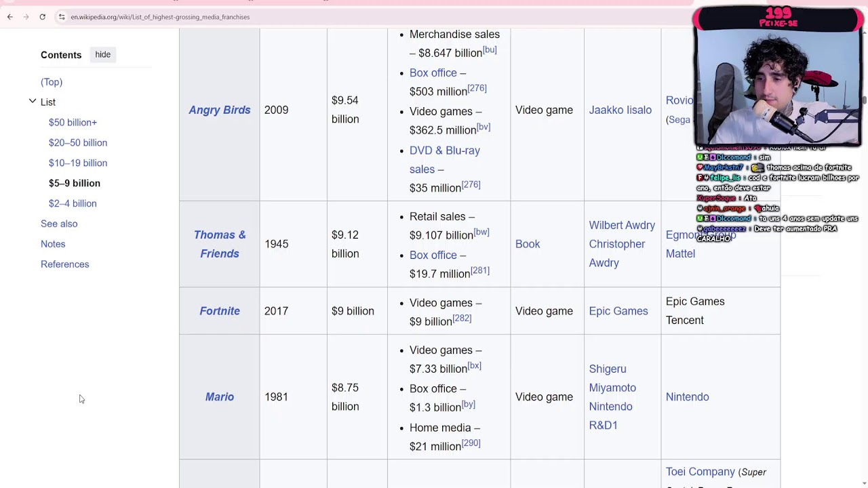Click the browser forward arrow

tap(26, 17)
